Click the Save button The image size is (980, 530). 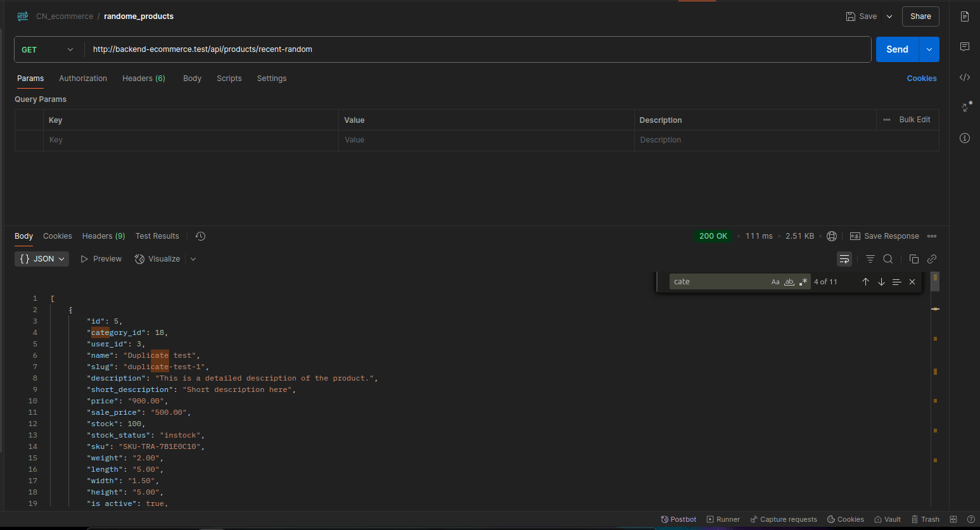click(x=862, y=16)
